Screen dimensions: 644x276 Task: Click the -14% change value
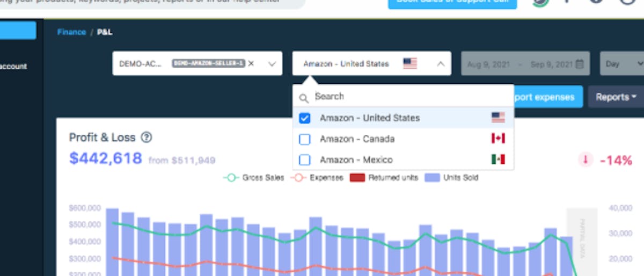[616, 160]
